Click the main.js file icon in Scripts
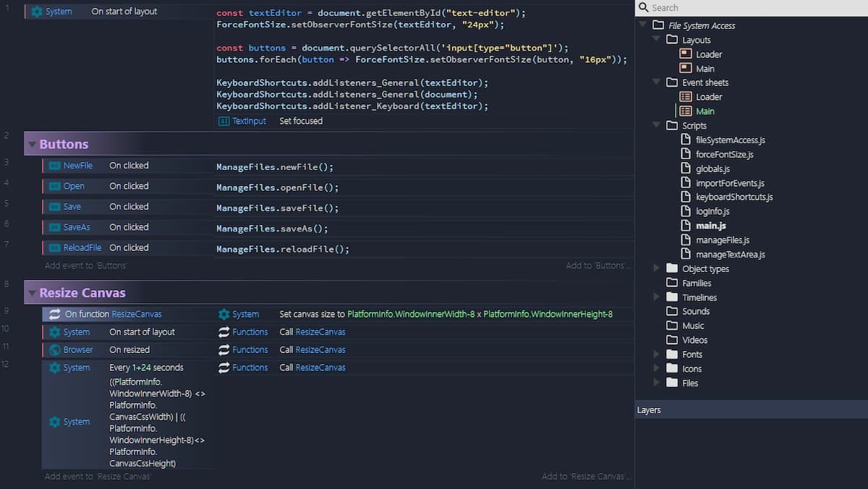 point(687,225)
